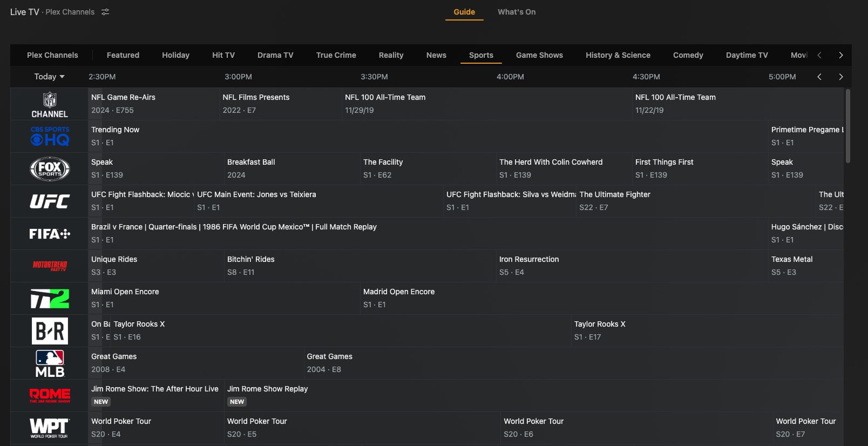The height and width of the screenshot is (446, 868).
Task: Select the Daytime TV category
Action: click(x=747, y=55)
